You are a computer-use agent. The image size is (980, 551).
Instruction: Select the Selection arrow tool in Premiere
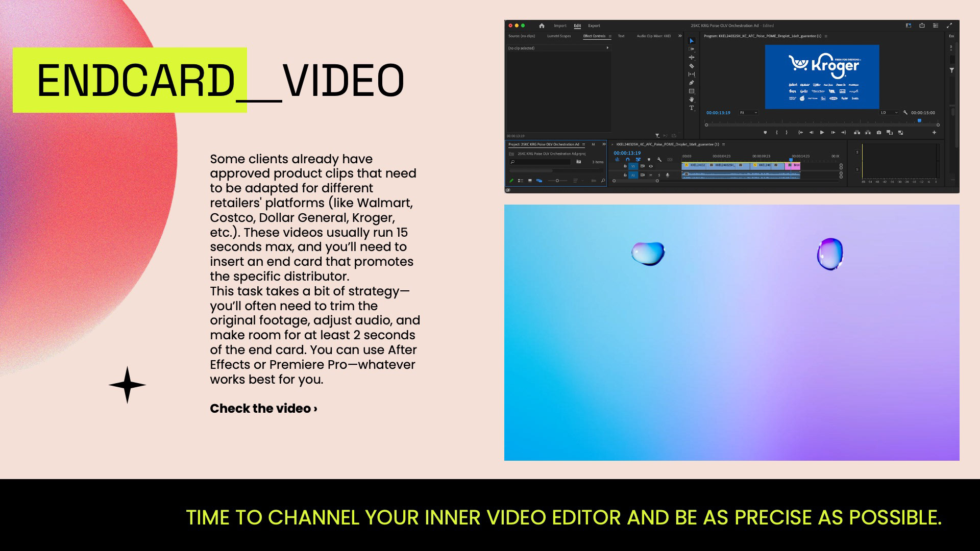(692, 41)
